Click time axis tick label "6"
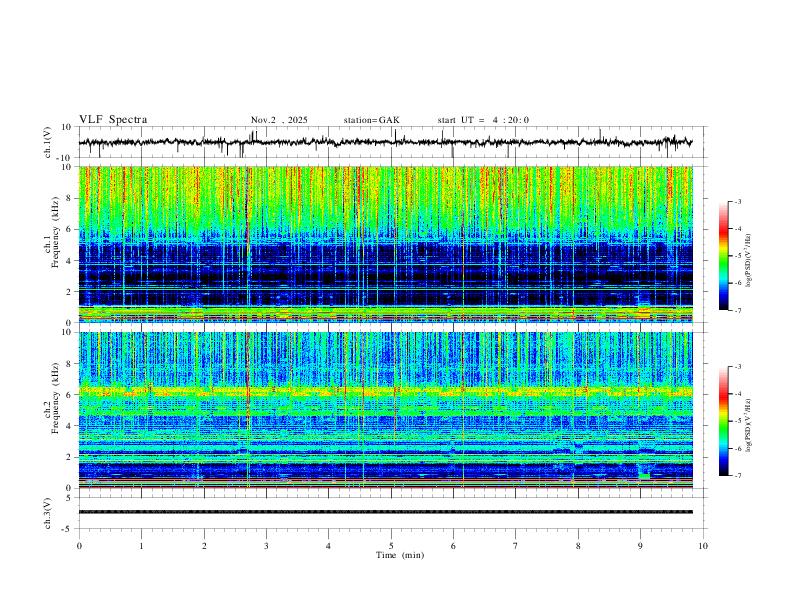 (453, 546)
